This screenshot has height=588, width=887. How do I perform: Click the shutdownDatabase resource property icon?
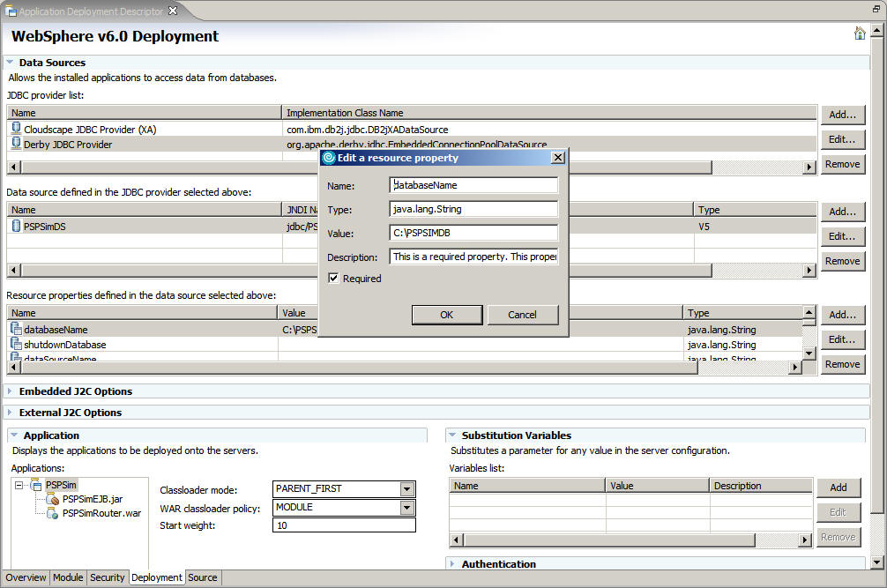pyautogui.click(x=16, y=344)
